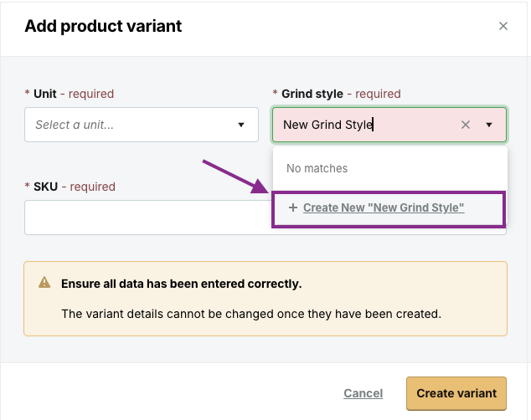The image size is (531, 420).
Task: Click the SKU required label
Action: pos(70,187)
